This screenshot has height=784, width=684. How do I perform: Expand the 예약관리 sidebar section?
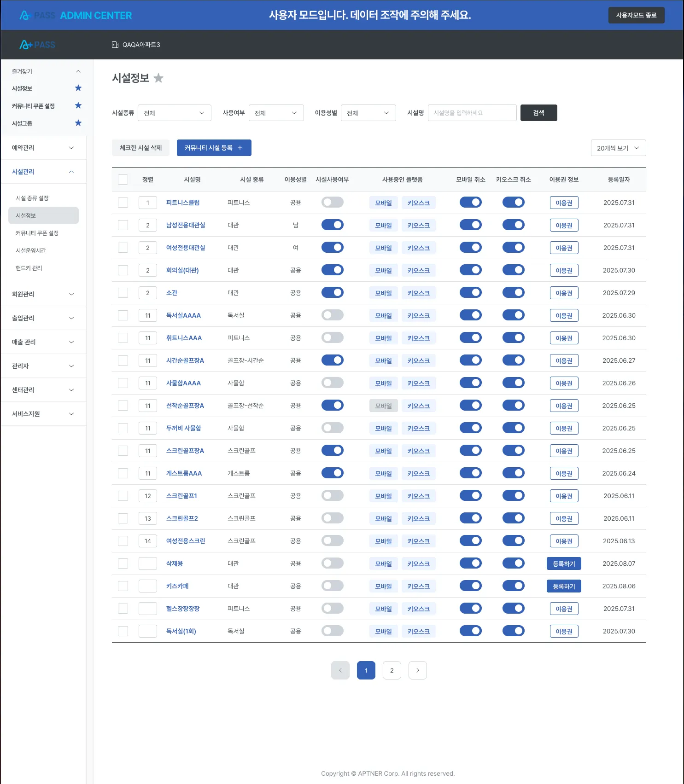[x=43, y=148]
